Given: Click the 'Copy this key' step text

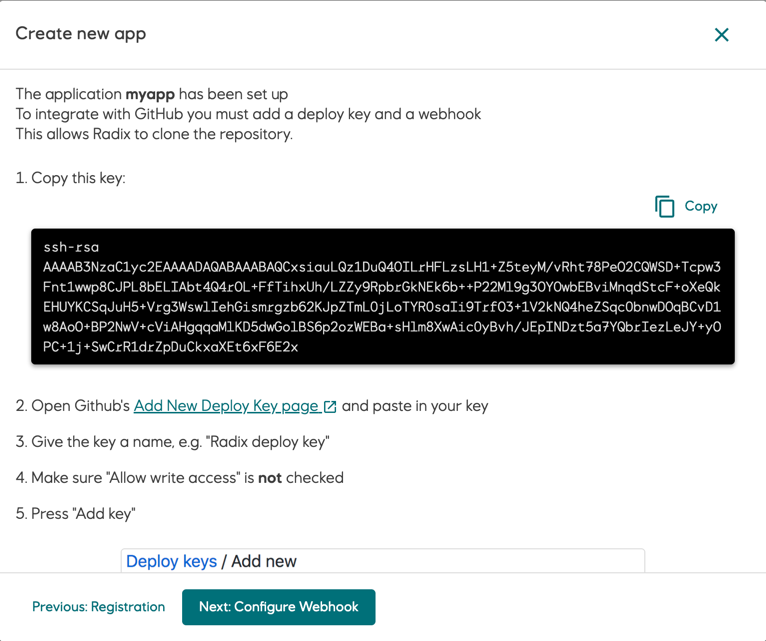Looking at the screenshot, I should [x=70, y=178].
